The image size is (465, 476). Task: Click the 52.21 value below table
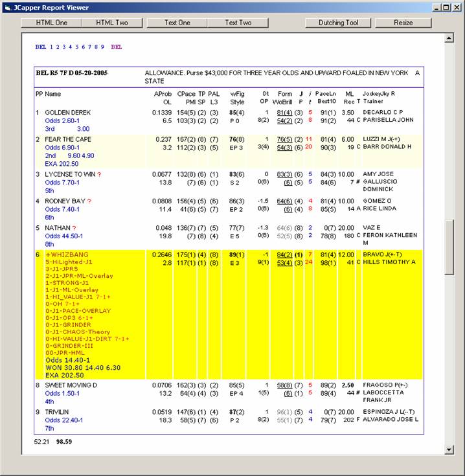click(x=41, y=442)
